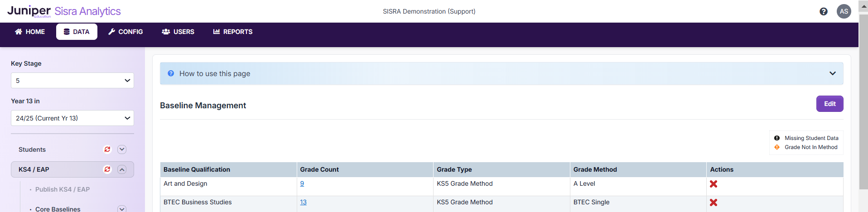Expand the Core Baselines item
Screen dimensions: 868x212
click(x=122, y=209)
